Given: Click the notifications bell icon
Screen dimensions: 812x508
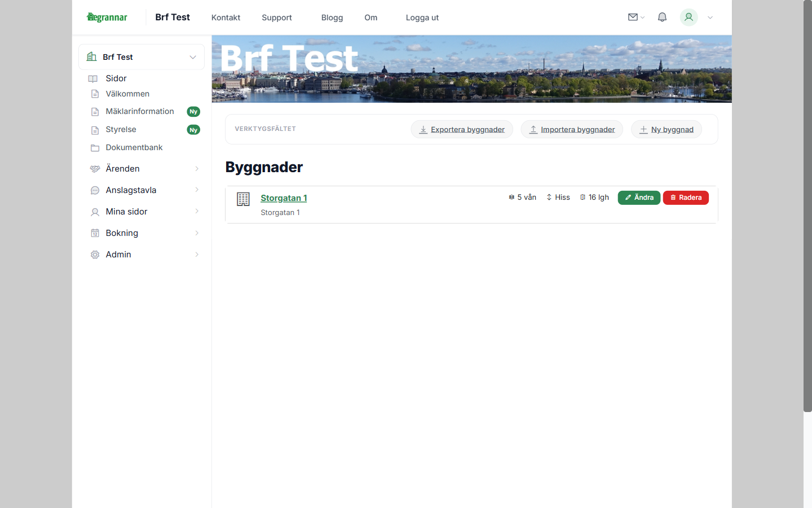Looking at the screenshot, I should point(662,17).
